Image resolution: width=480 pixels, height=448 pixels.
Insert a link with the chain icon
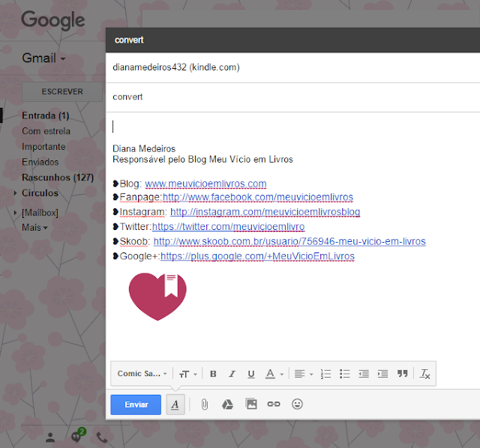(274, 405)
